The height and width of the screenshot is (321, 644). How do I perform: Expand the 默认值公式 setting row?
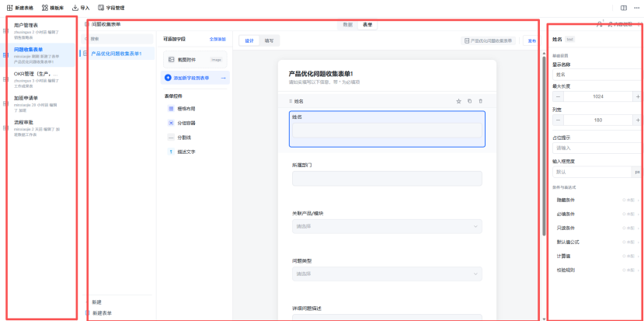pyautogui.click(x=597, y=242)
